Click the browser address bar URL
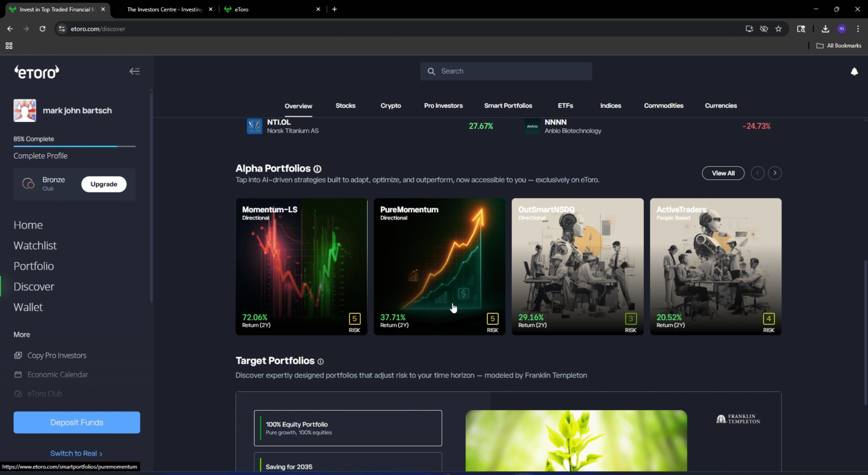The image size is (868, 475). 98,29
